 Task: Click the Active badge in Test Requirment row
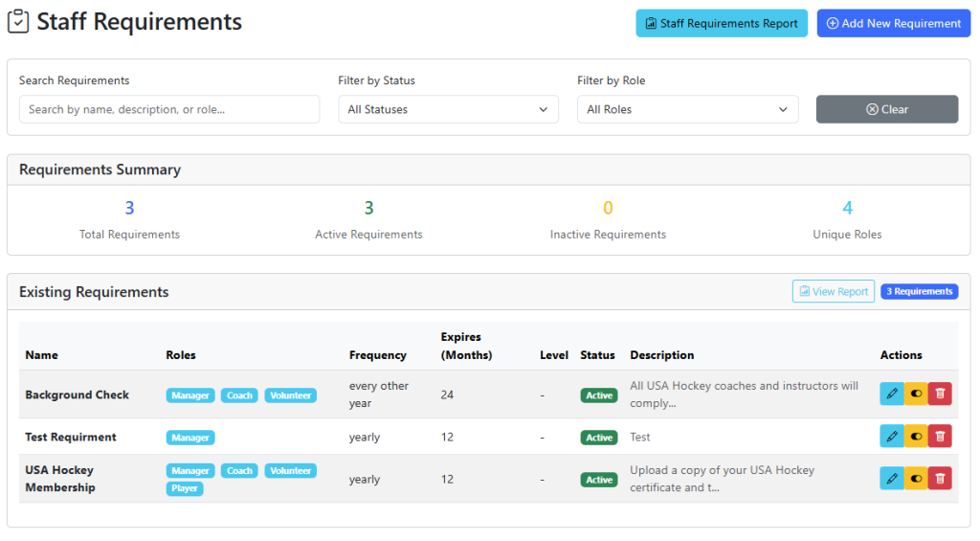tap(599, 438)
